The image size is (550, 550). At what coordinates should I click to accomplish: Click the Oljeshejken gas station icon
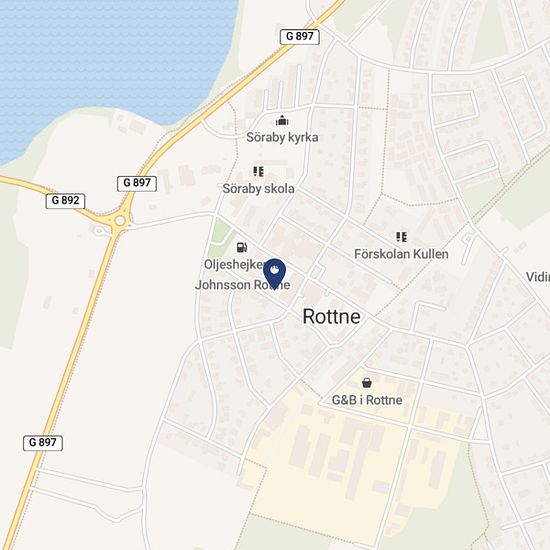242,247
